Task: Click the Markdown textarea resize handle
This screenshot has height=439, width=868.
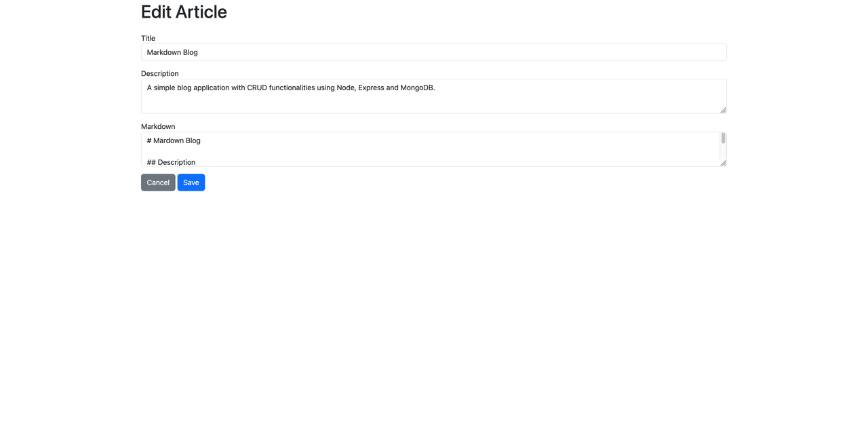Action: coord(723,162)
